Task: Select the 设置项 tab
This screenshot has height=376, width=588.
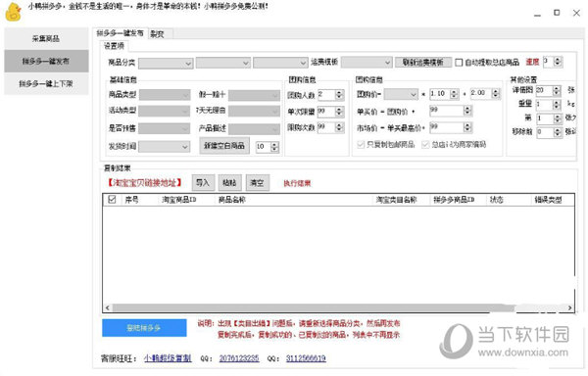Action: (x=114, y=46)
